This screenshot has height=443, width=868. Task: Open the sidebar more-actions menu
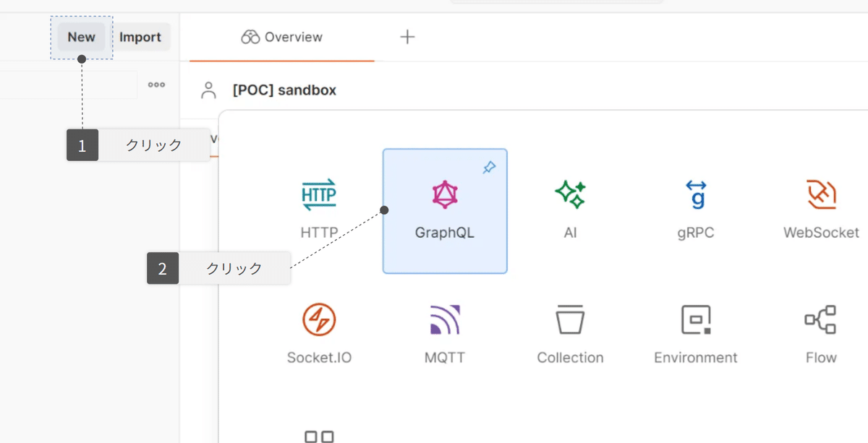pos(156,85)
